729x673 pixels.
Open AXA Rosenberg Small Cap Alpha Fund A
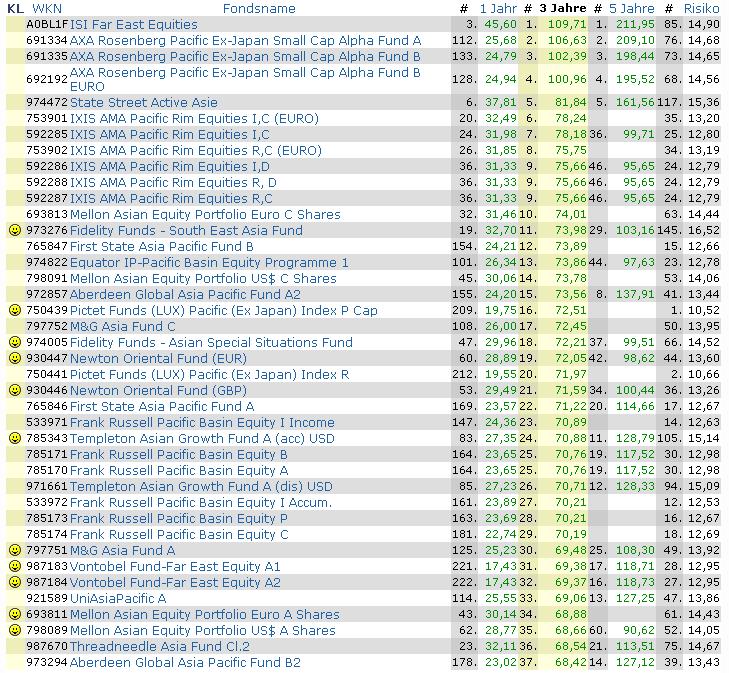click(x=245, y=40)
